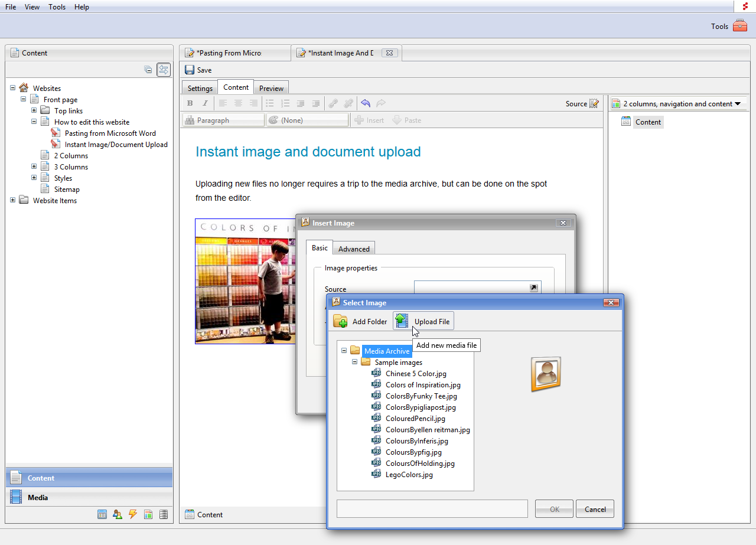
Task: Click the OK button in Select Image
Action: pos(553,508)
